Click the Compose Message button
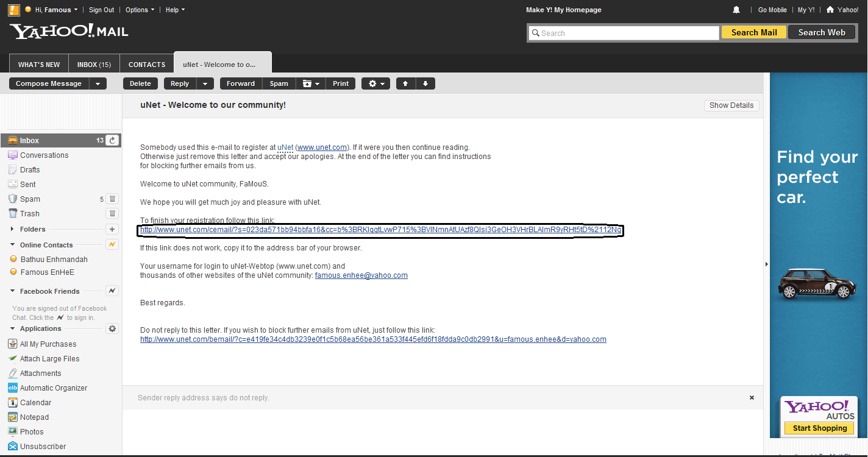The width and height of the screenshot is (868, 457). click(x=49, y=83)
